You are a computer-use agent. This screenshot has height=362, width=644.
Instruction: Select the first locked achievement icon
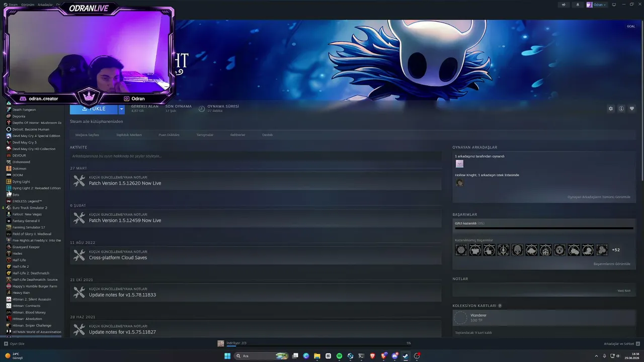(461, 250)
